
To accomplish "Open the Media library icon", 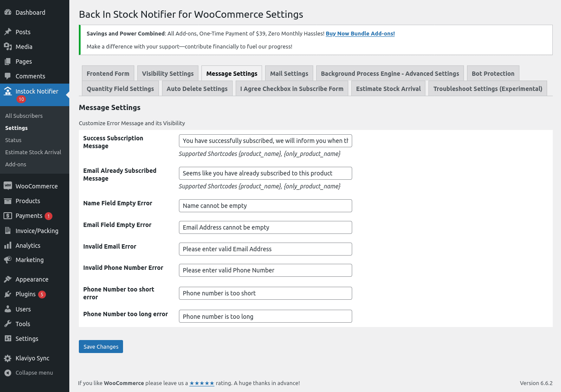I will (8, 46).
